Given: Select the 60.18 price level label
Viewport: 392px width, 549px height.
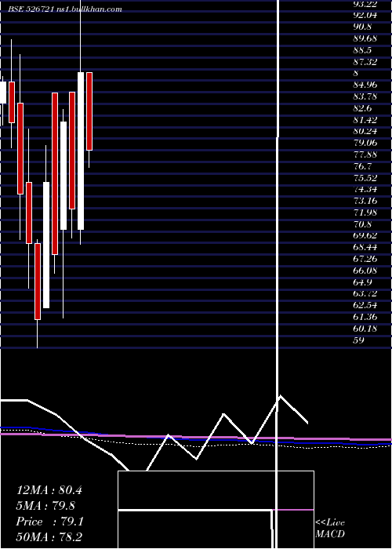Looking at the screenshot, I should [365, 329].
